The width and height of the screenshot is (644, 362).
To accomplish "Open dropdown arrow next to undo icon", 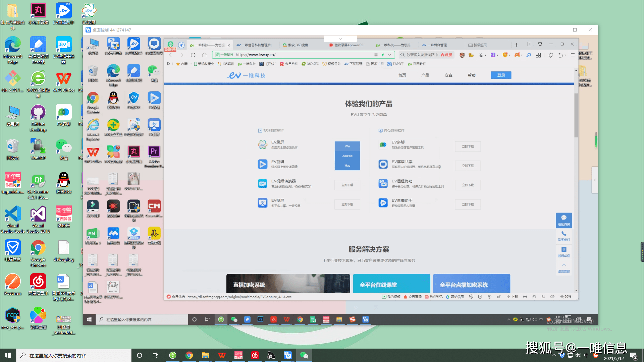I will pyautogui.click(x=565, y=55).
